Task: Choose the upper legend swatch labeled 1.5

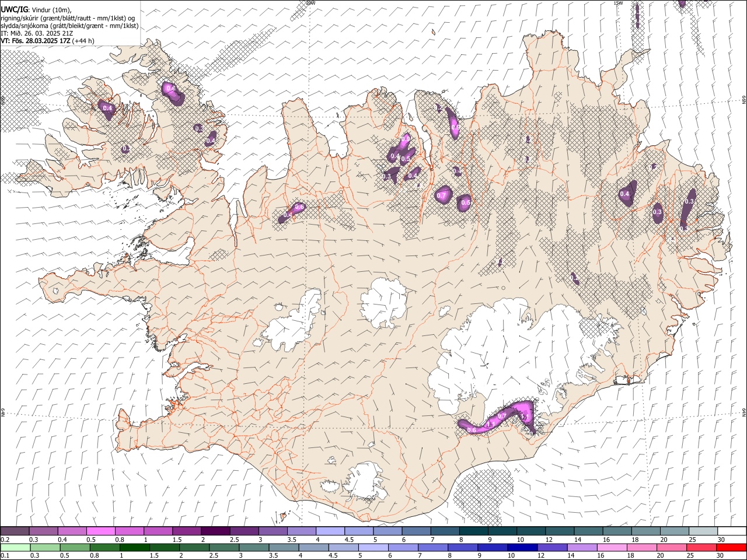Action: [187, 531]
